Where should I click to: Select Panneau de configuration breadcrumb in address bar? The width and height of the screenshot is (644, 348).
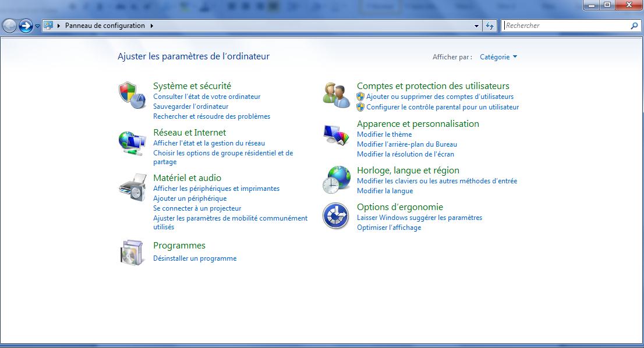coord(105,26)
